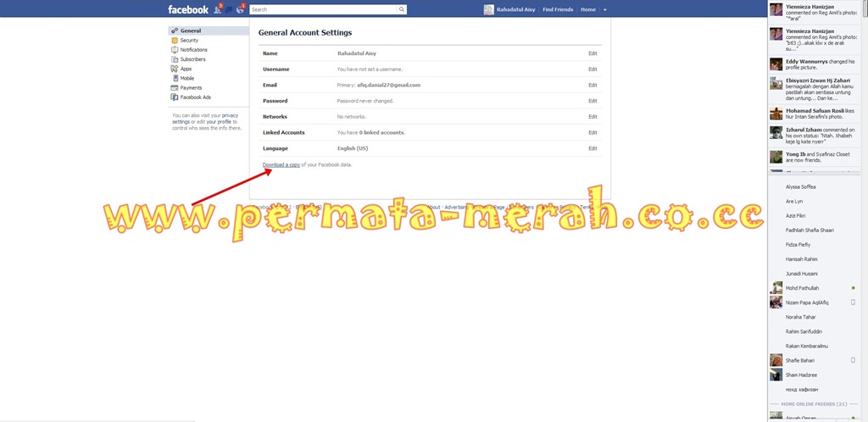Open the Facebook Ads settings section

(192, 97)
